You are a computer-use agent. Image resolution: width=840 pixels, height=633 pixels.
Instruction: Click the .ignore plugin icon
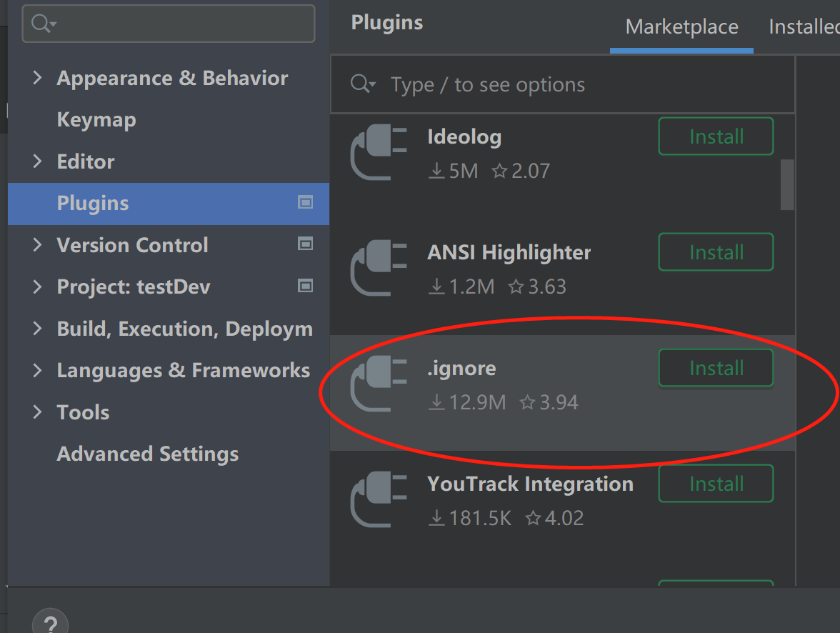tap(379, 384)
